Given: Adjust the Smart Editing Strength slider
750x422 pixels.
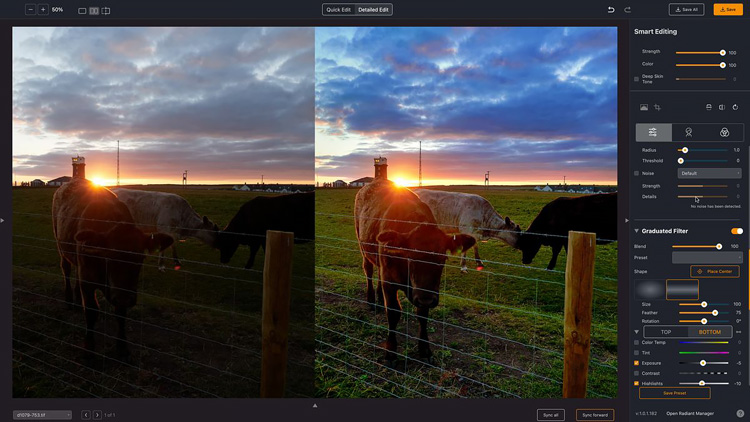Looking at the screenshot, I should click(701, 53).
